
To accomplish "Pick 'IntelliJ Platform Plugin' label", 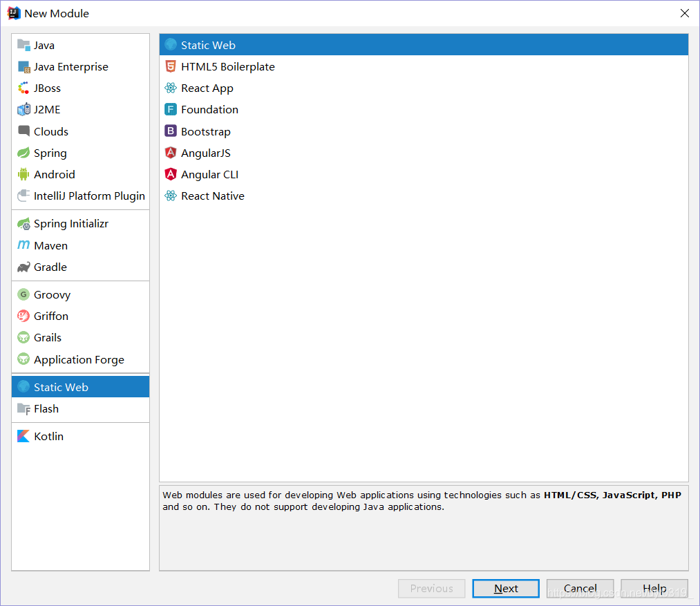I will pos(89,196).
